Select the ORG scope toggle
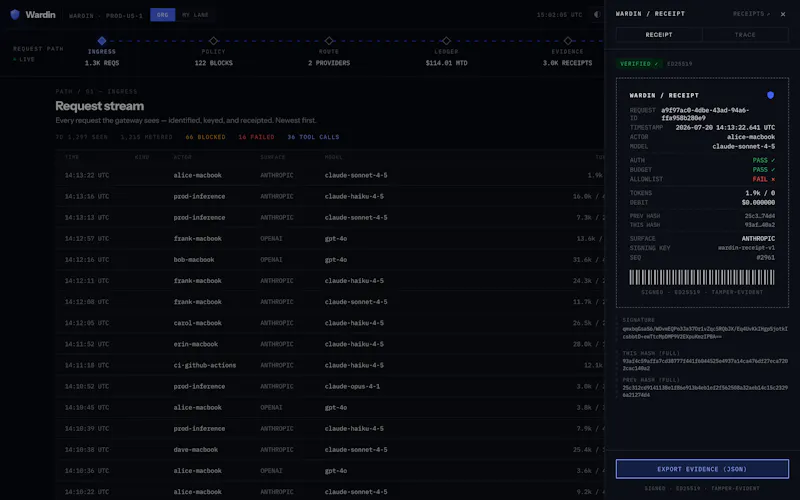 pyautogui.click(x=163, y=15)
